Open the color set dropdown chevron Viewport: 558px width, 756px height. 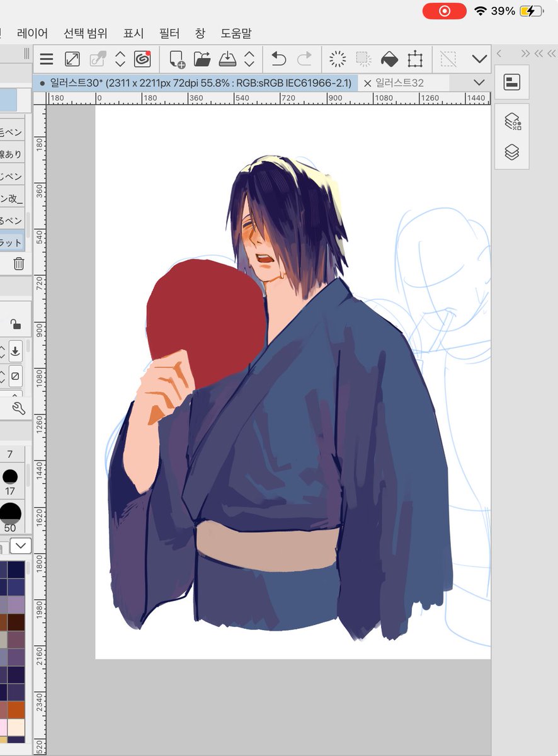21,546
